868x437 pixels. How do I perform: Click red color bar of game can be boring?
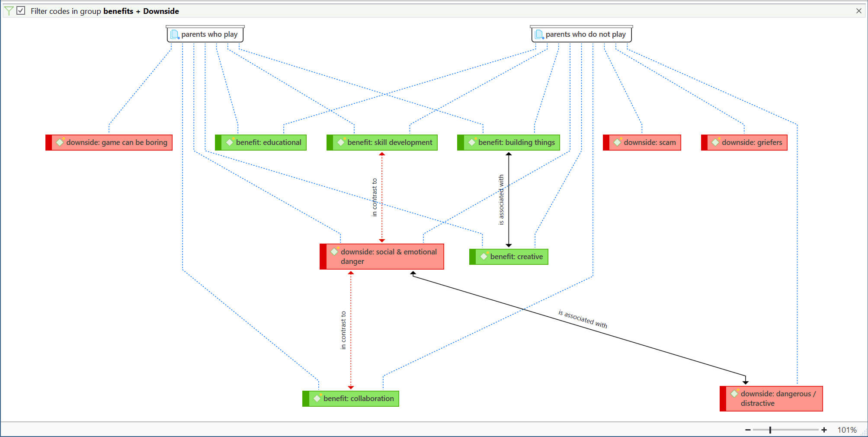49,142
